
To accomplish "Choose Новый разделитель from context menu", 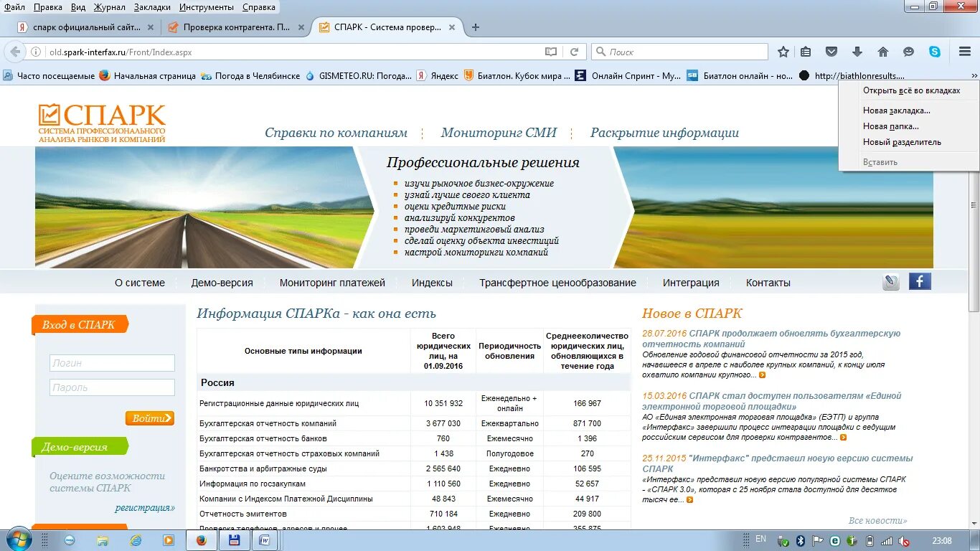I will [x=902, y=142].
